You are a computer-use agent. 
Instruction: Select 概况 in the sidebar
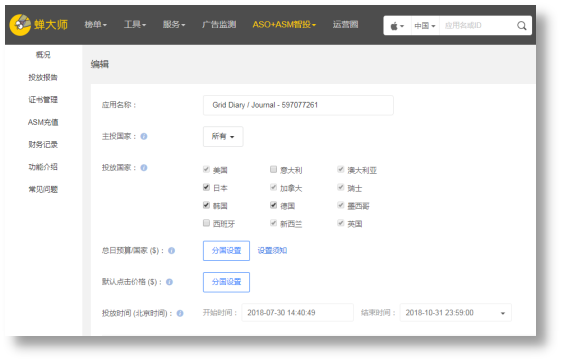43,55
